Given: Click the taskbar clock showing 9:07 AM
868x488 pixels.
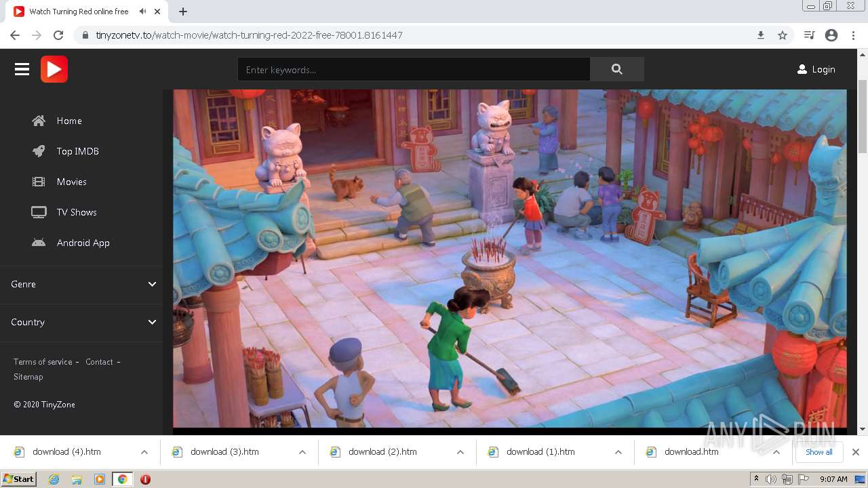Looking at the screenshot, I should (833, 479).
